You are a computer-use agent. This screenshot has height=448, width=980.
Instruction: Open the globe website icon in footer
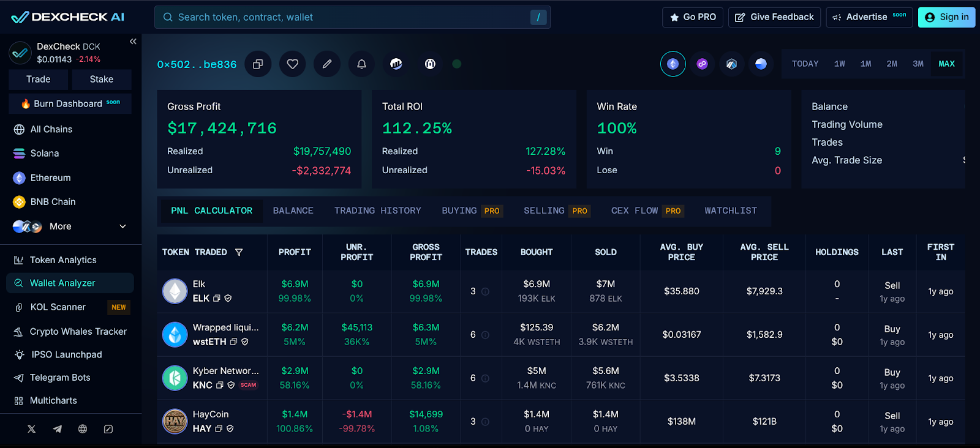pyautogui.click(x=83, y=429)
